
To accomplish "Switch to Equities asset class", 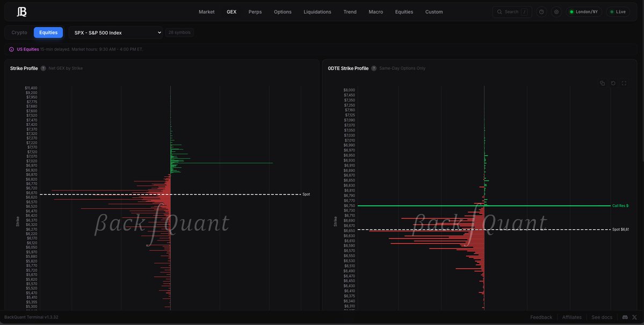I will pyautogui.click(x=48, y=32).
